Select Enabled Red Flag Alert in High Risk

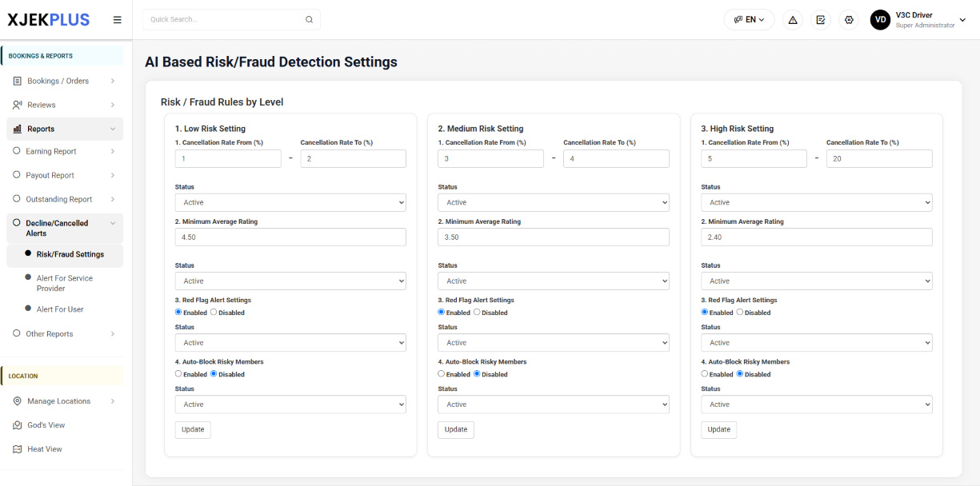705,313
